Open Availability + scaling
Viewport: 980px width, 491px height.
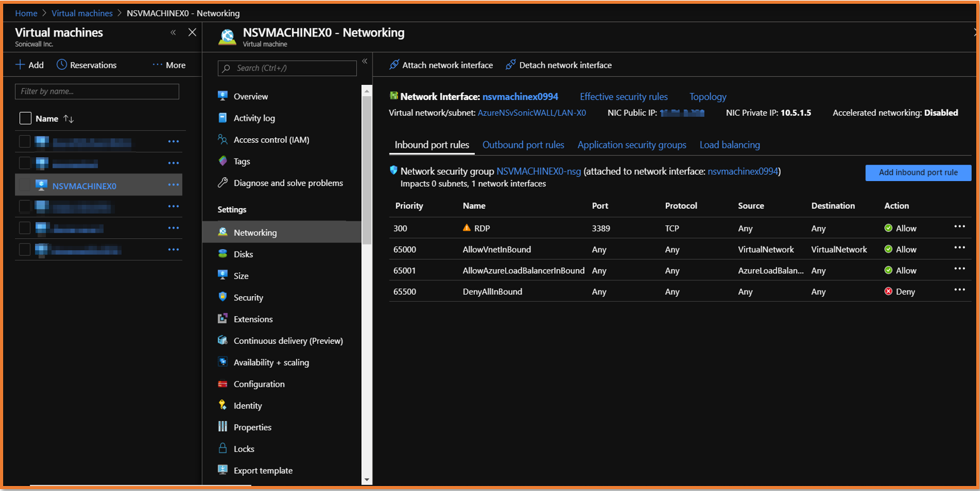(271, 363)
